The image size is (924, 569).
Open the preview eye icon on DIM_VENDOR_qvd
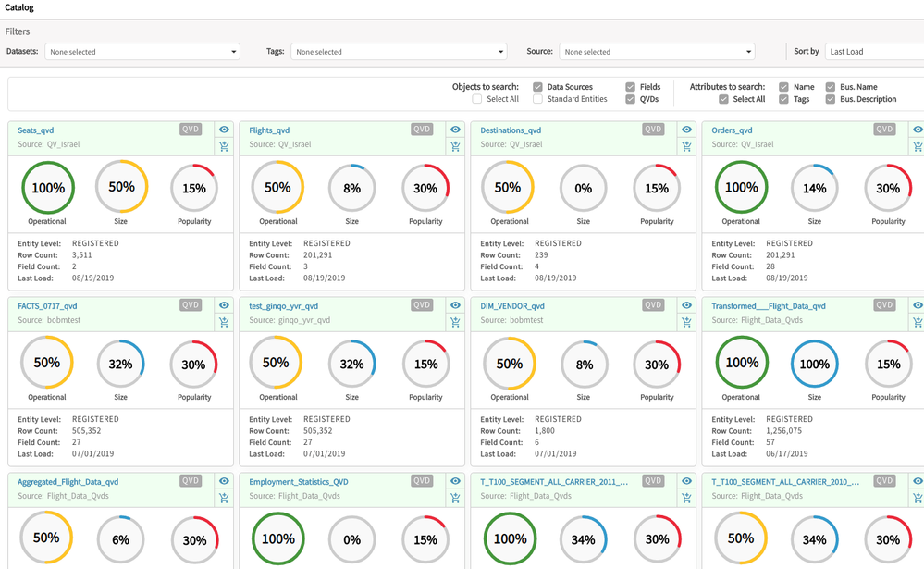pos(686,305)
